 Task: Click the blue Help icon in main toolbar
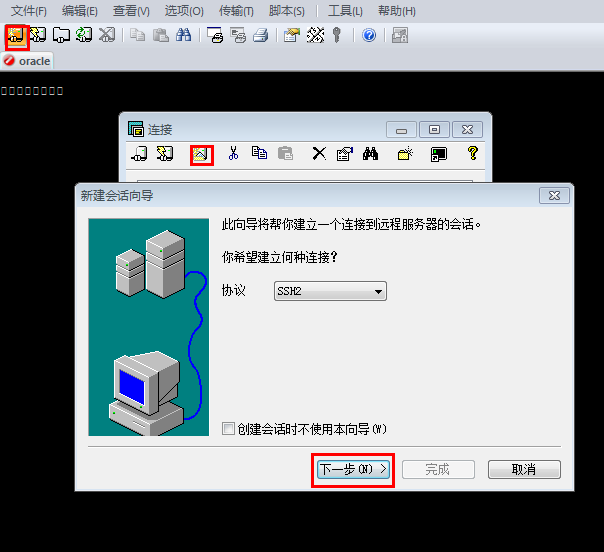coord(369,35)
